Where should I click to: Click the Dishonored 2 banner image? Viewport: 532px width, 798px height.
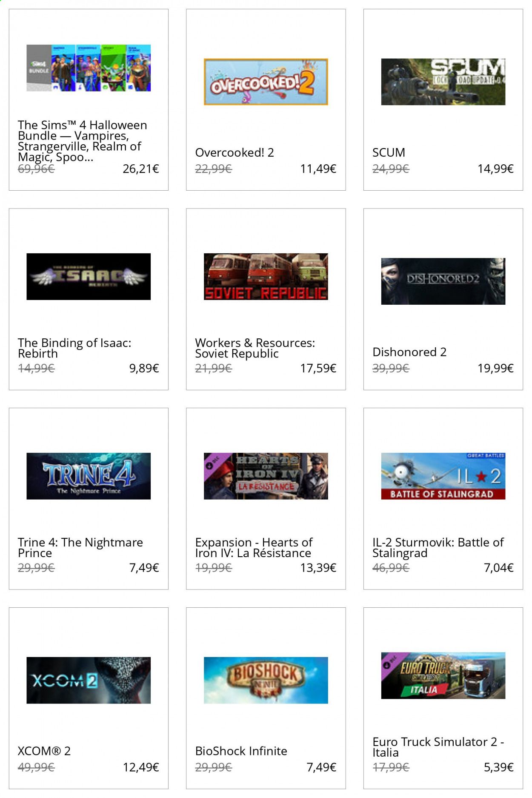443,281
